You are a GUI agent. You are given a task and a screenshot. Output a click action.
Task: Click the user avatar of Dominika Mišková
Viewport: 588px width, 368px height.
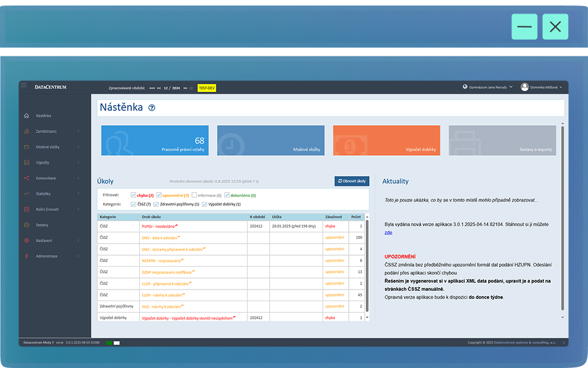coord(525,87)
